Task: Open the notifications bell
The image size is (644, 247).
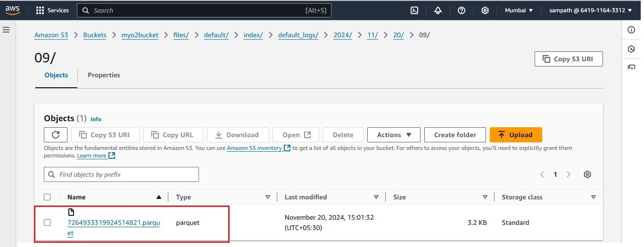Action: 438,10
